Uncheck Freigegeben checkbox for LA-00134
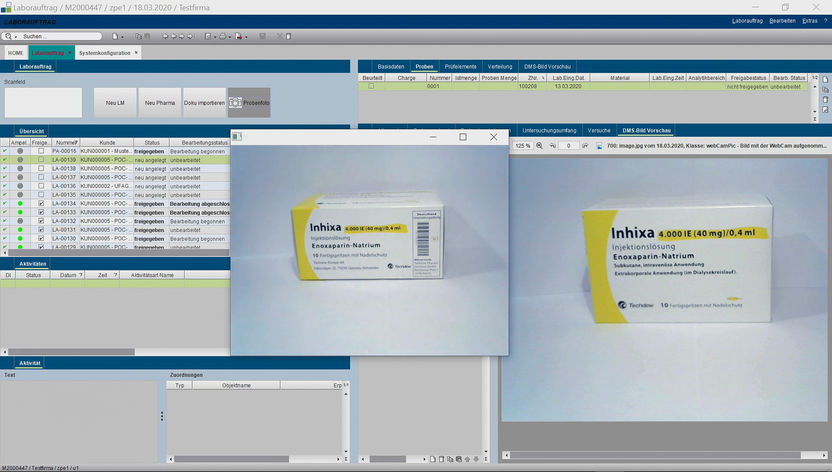This screenshot has width=832, height=472. click(x=41, y=204)
